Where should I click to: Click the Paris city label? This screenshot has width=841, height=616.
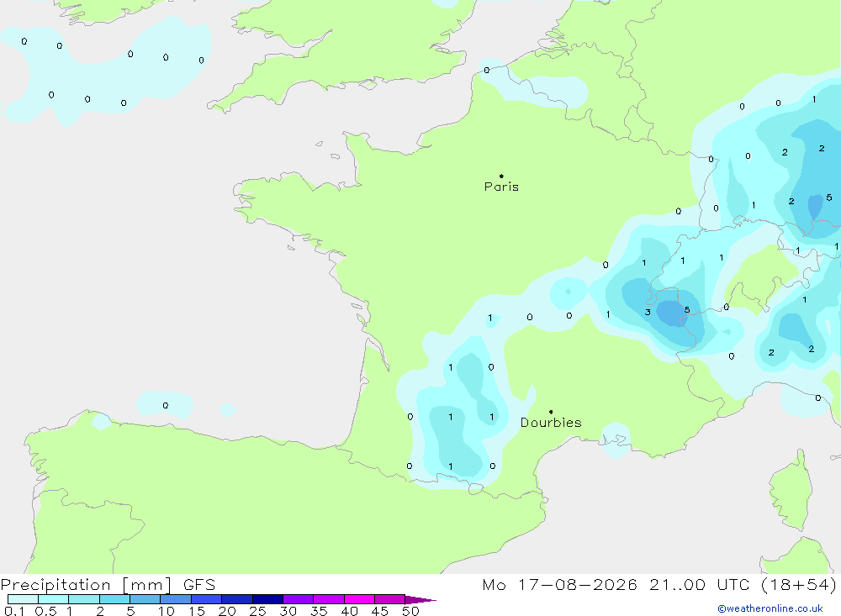501,187
